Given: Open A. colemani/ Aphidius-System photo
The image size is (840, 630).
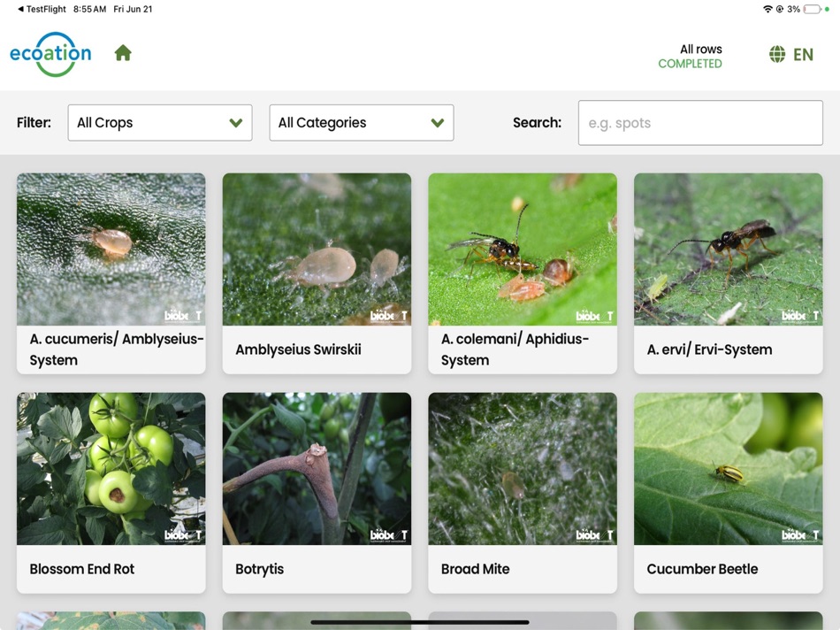Looking at the screenshot, I should 523,250.
